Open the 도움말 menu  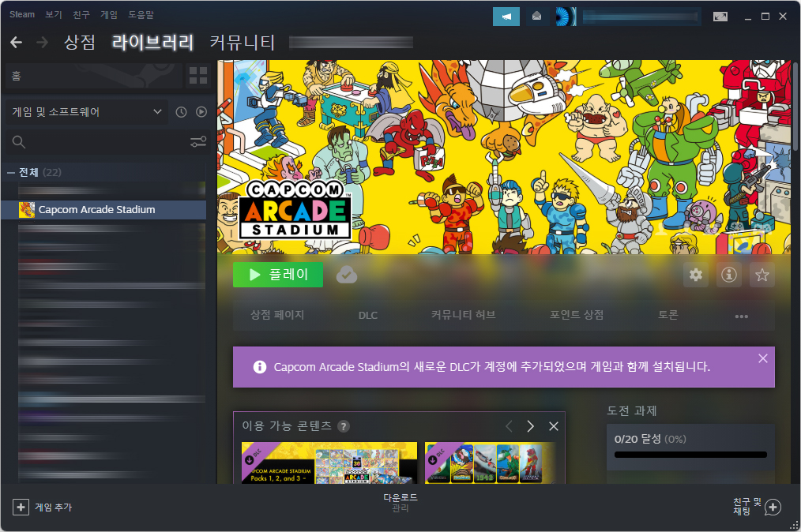coord(141,14)
